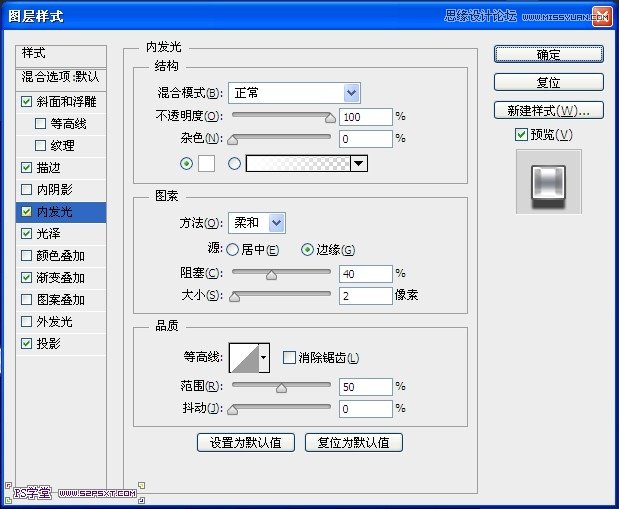Image resolution: width=619 pixels, height=509 pixels.
Task: Open the 投影 settings page
Action: pos(49,344)
